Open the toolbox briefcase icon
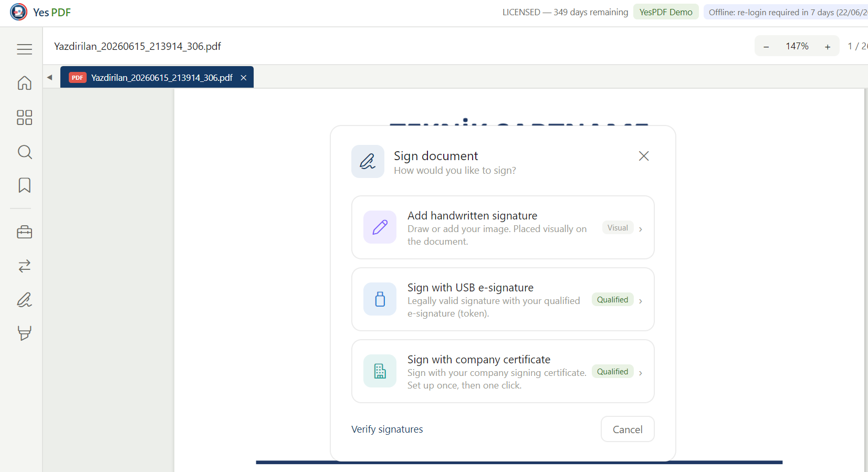 point(24,232)
